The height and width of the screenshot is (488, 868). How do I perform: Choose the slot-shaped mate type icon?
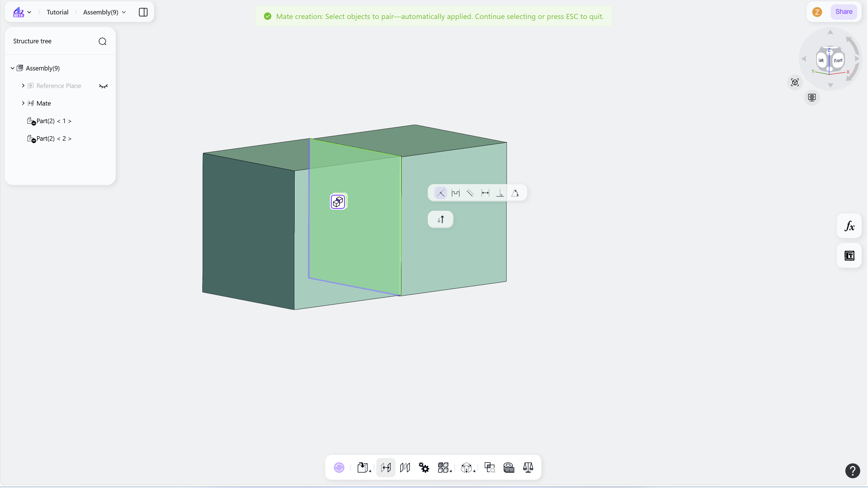tap(456, 193)
